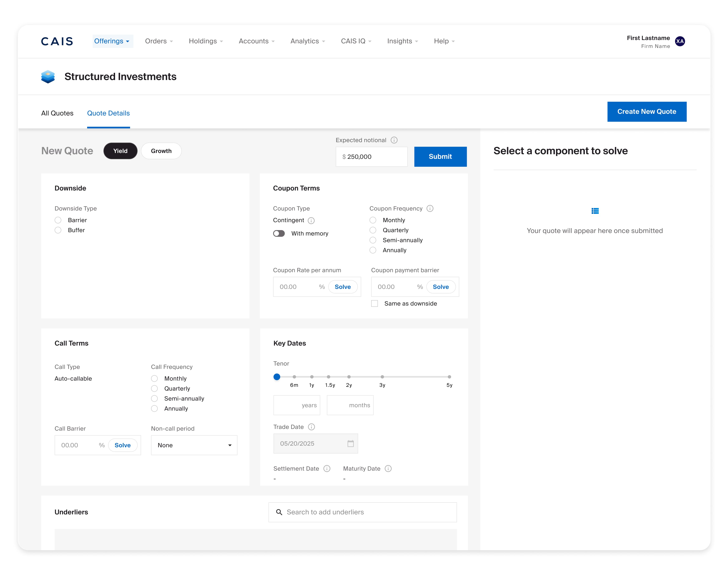Viewport: 728px width, 579px height.
Task: Click the Create New Quote button
Action: click(x=647, y=112)
